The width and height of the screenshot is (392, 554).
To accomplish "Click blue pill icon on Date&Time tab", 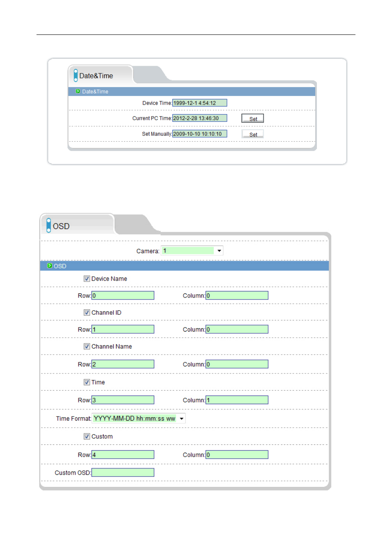I will point(76,76).
